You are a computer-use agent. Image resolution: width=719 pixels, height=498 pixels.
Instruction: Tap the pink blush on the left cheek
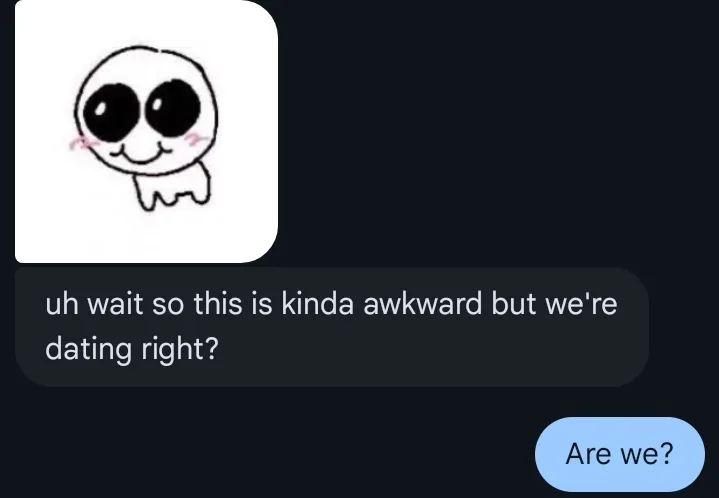[x=82, y=143]
